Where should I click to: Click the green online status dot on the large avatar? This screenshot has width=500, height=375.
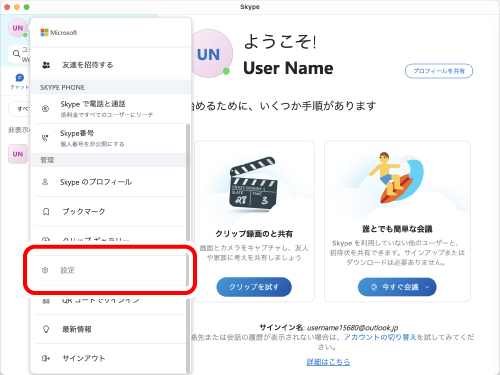coord(226,71)
